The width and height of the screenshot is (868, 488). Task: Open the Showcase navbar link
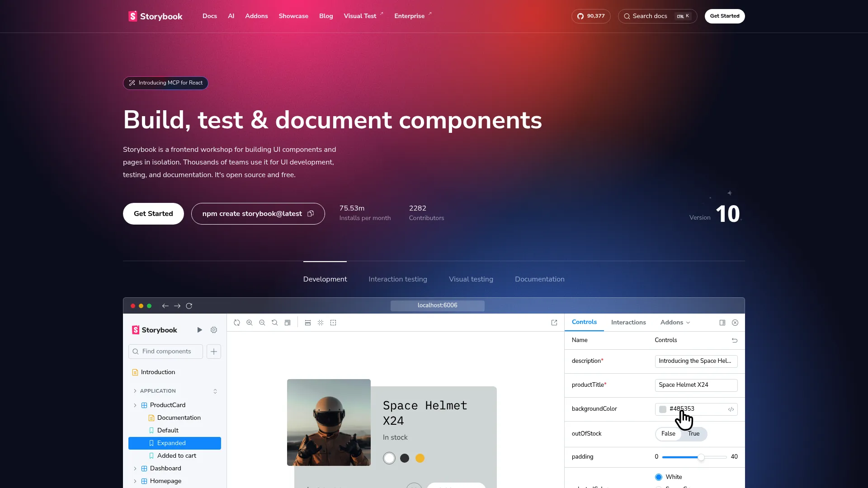(x=293, y=16)
